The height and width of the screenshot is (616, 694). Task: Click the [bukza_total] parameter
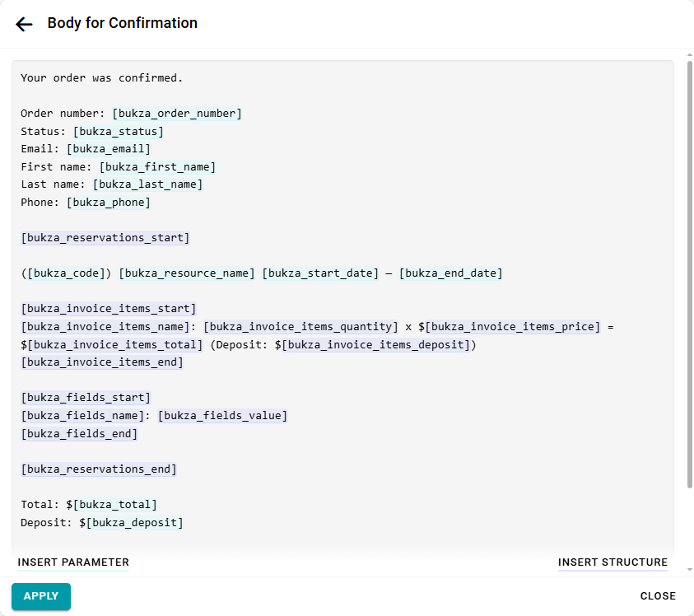[x=114, y=505]
